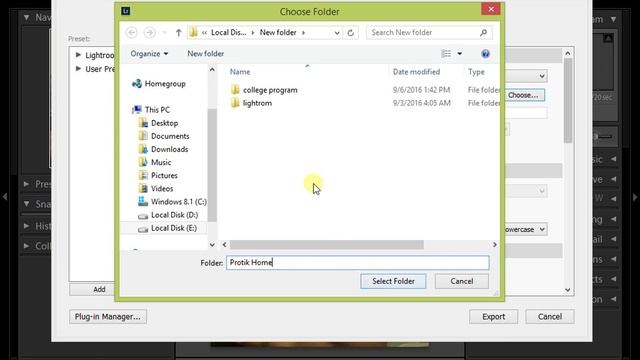The width and height of the screenshot is (640, 360).
Task: Open the Desktop location
Action: pos(164,123)
